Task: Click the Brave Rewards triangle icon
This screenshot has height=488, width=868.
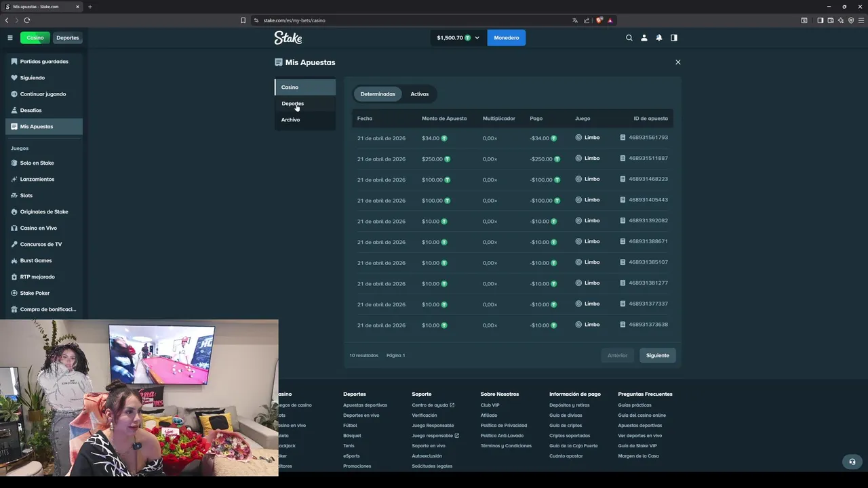Action: coord(610,20)
